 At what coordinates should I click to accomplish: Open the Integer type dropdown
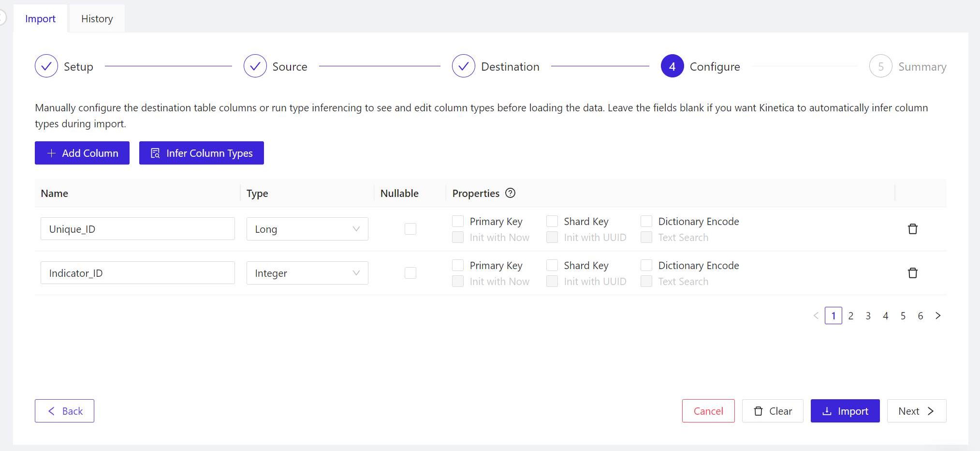307,273
